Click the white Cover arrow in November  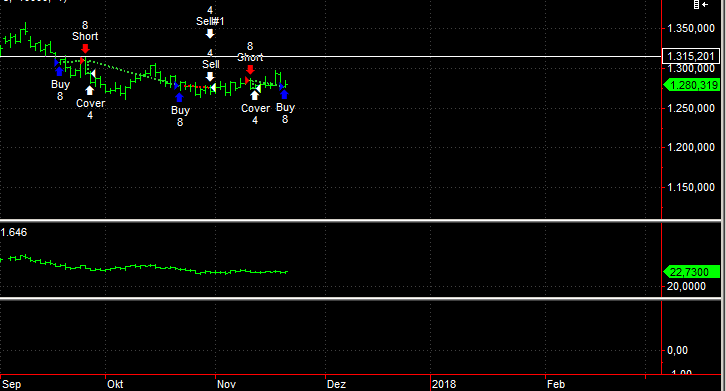pyautogui.click(x=254, y=95)
